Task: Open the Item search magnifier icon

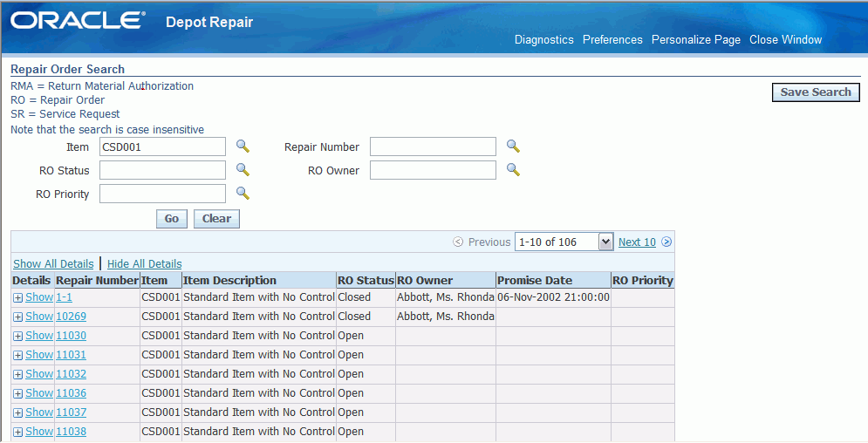Action: (x=243, y=146)
